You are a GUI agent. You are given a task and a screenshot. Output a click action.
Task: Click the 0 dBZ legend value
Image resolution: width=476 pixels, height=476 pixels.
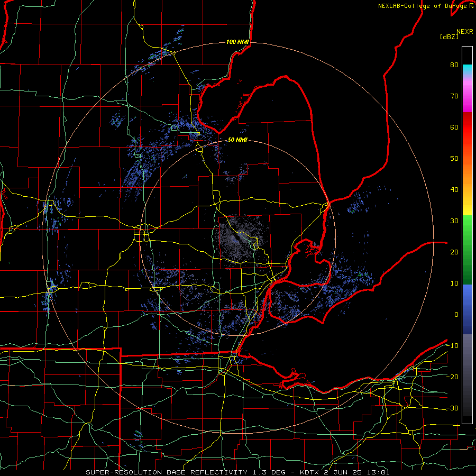[x=456, y=315]
